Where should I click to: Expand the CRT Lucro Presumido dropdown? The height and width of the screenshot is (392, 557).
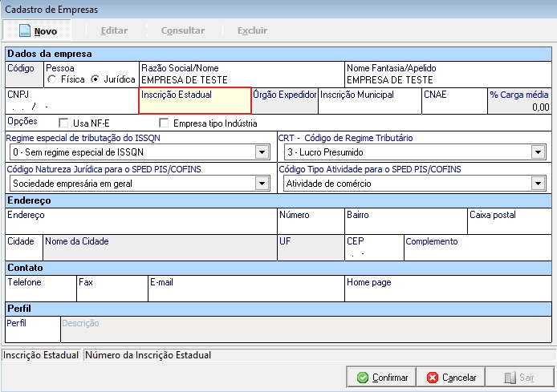[x=537, y=152]
